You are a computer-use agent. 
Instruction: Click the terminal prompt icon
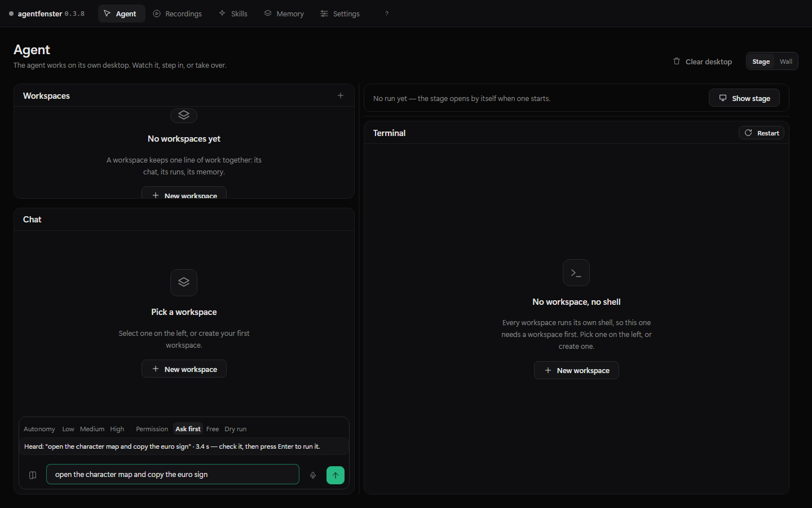pos(576,273)
